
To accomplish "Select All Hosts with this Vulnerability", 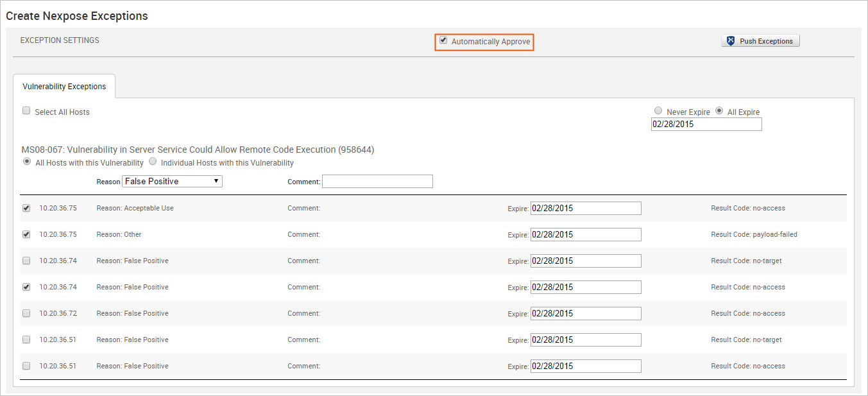I will (27, 162).
